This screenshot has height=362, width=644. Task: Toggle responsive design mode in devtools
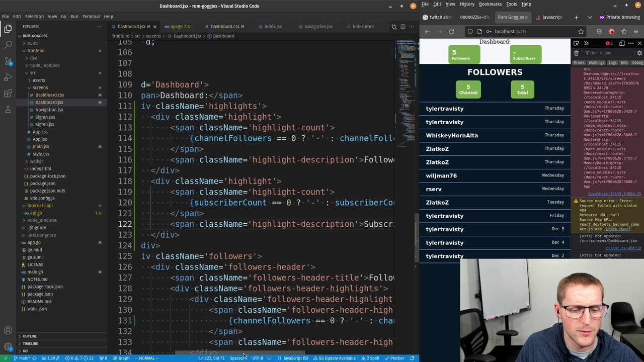pos(622,43)
